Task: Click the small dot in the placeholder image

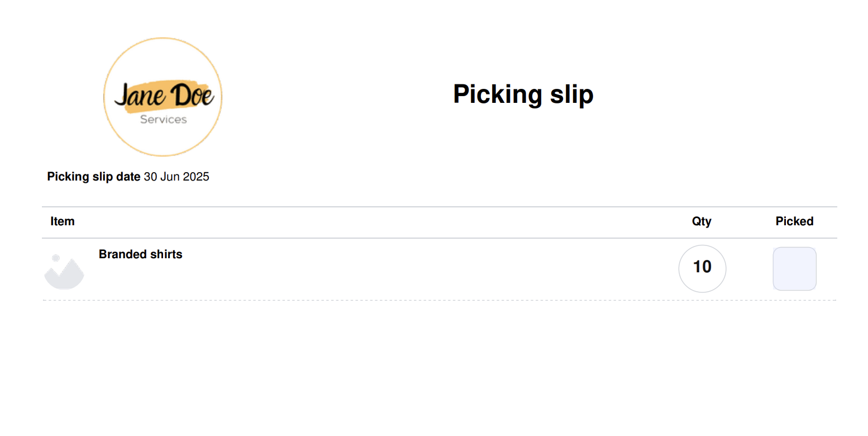Action: click(56, 258)
